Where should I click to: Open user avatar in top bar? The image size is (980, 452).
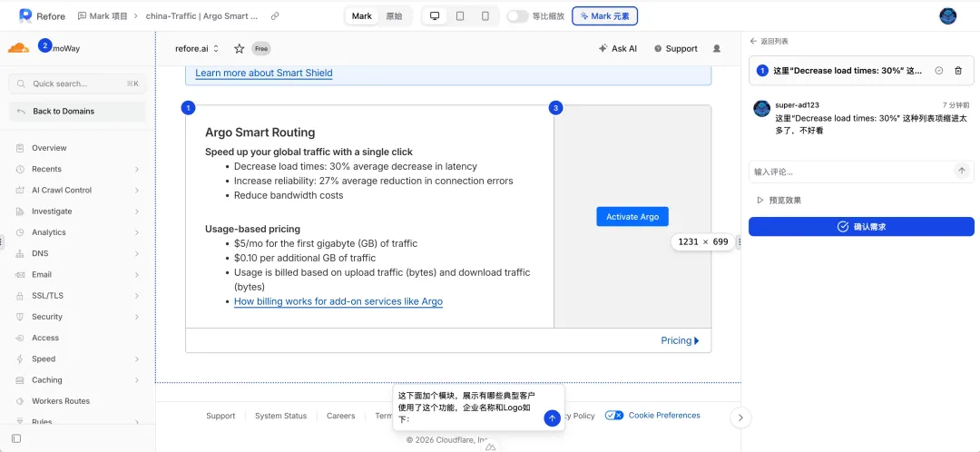(x=948, y=16)
